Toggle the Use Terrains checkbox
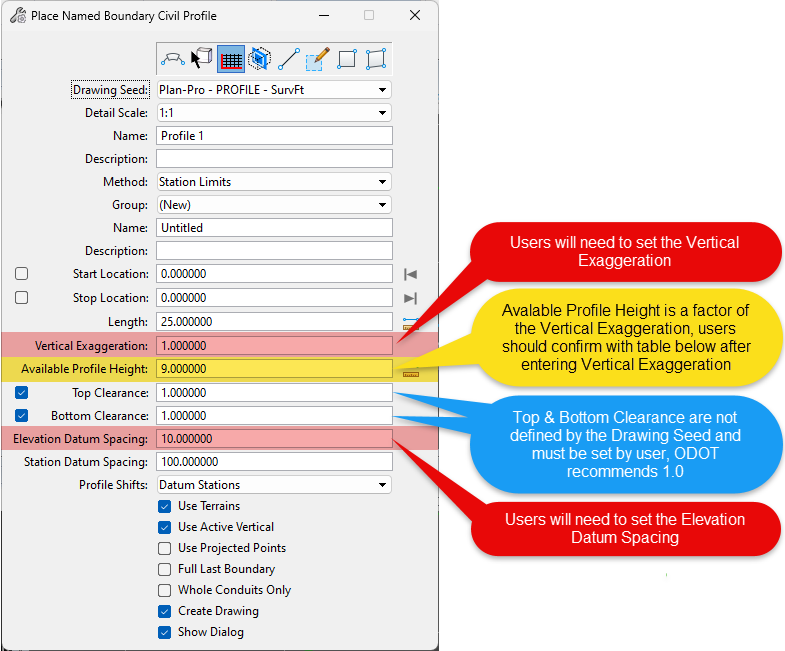The image size is (785, 651). click(x=164, y=506)
